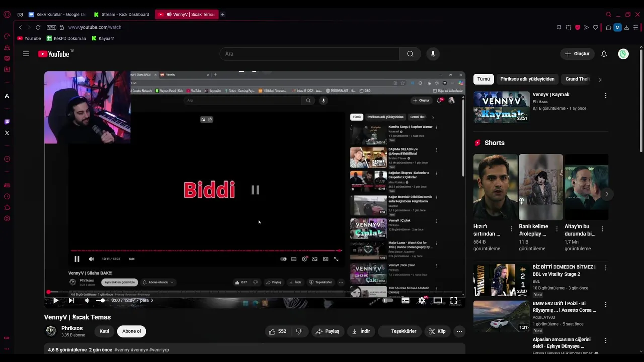This screenshot has width=644, height=362.
Task: Open VennyV | Kaymak video thumbnail
Action: [x=502, y=107]
